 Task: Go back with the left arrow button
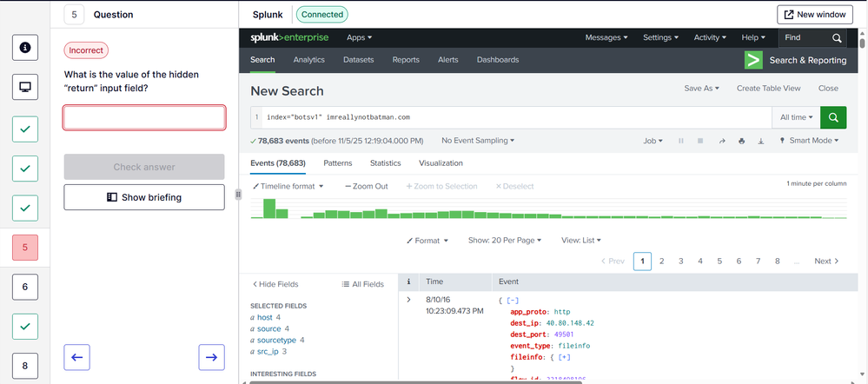[x=77, y=356]
